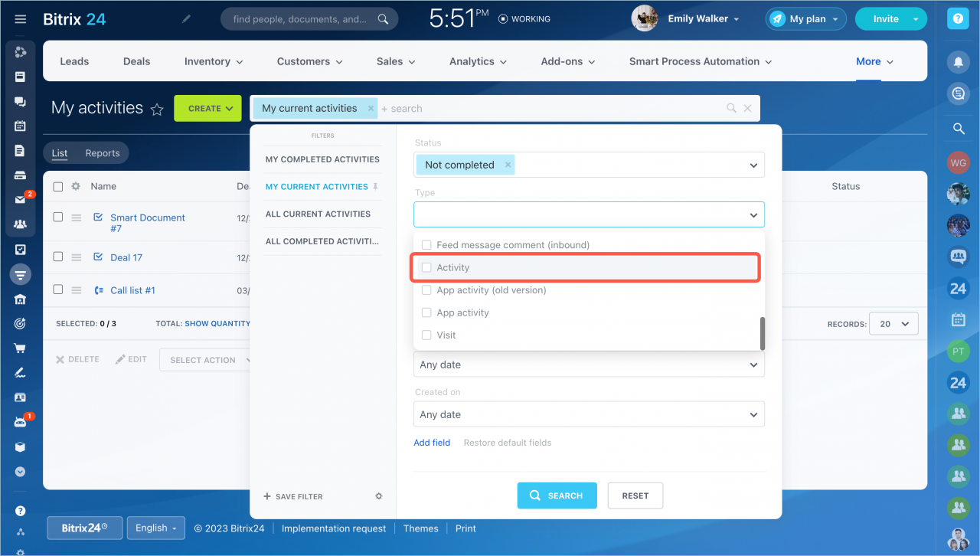Select the Deal 17 row checkbox
Screen dimensions: 980x556
[57, 257]
